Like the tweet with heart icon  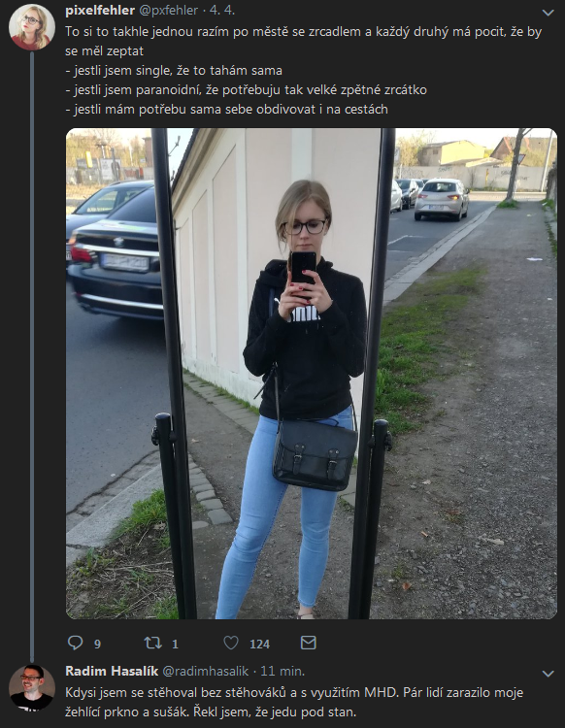[x=231, y=643]
